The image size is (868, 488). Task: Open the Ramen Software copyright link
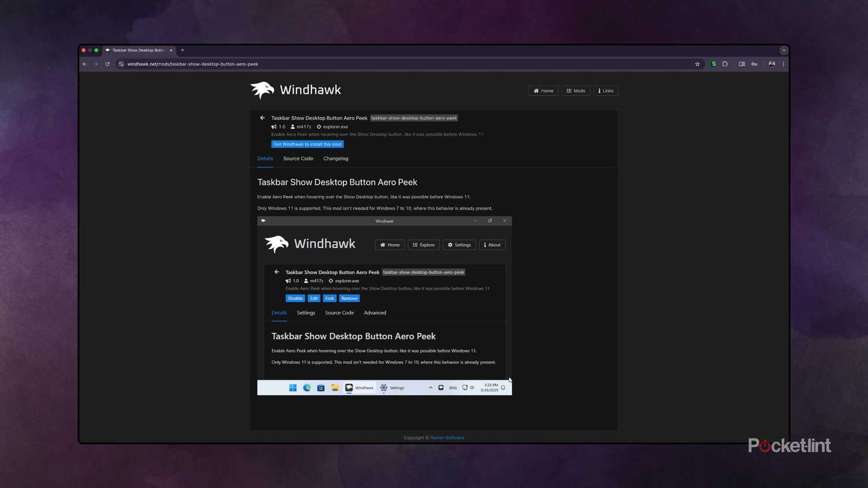[447, 438]
